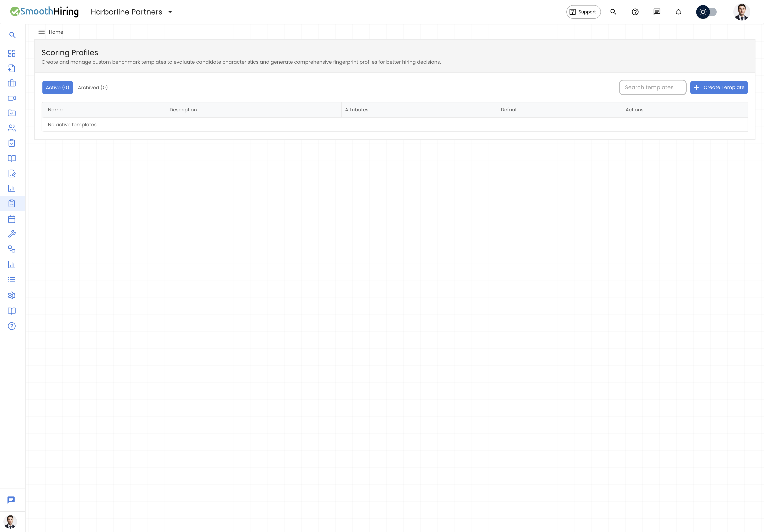Open the settings gear sidebar icon

click(12, 295)
